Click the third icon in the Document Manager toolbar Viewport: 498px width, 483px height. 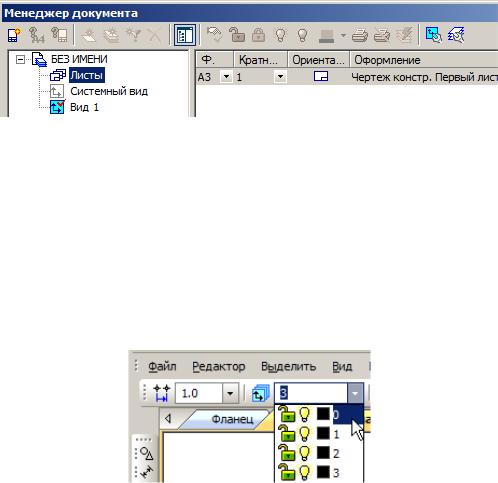(59, 35)
